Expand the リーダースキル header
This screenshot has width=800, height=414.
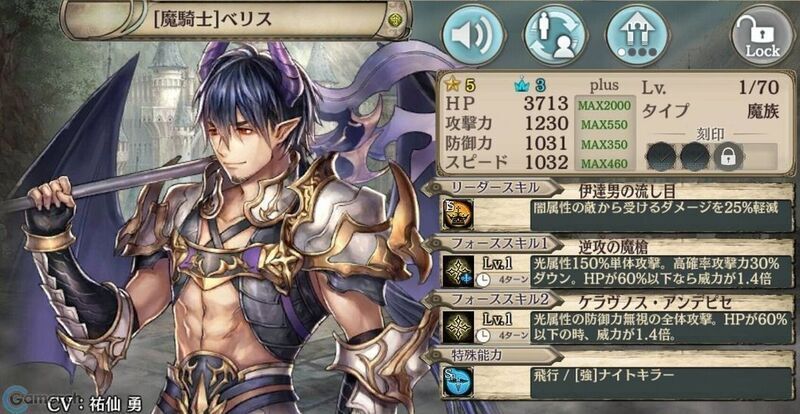[494, 187]
